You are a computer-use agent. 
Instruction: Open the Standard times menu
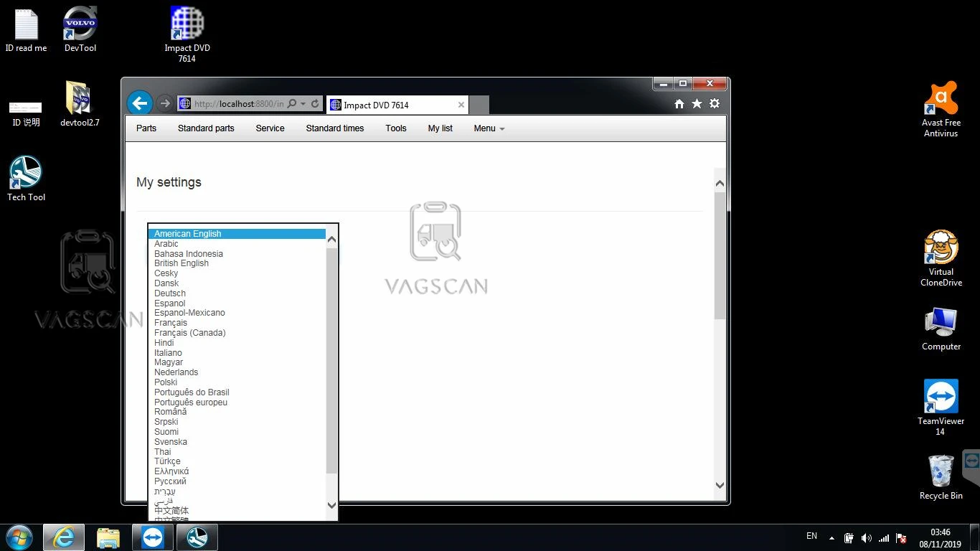coord(335,128)
